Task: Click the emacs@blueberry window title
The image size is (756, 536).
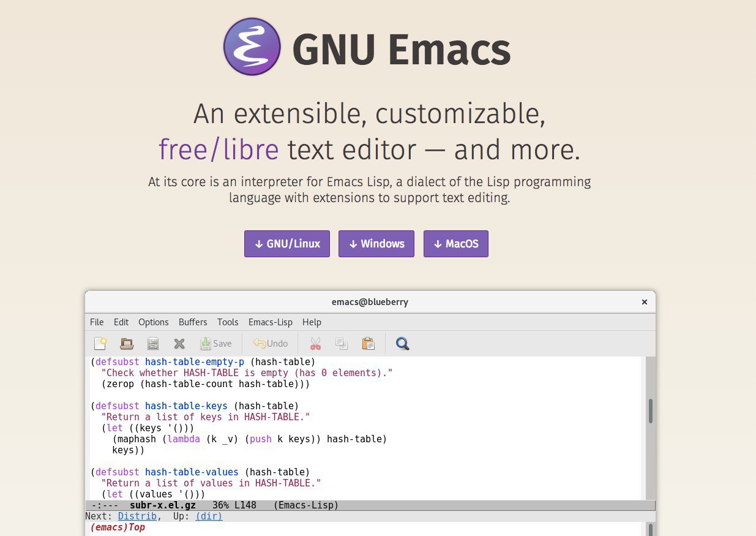Action: tap(370, 302)
